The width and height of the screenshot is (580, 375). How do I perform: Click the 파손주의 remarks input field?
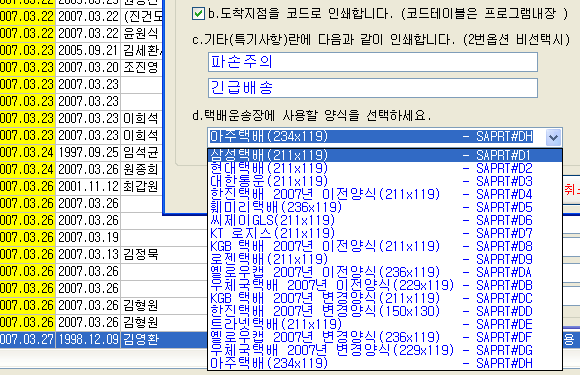pyautogui.click(x=373, y=62)
